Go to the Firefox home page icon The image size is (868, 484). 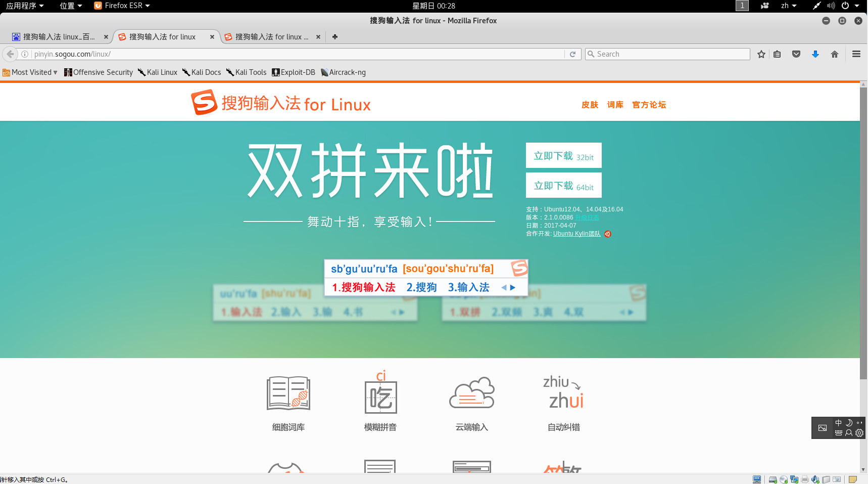(835, 54)
